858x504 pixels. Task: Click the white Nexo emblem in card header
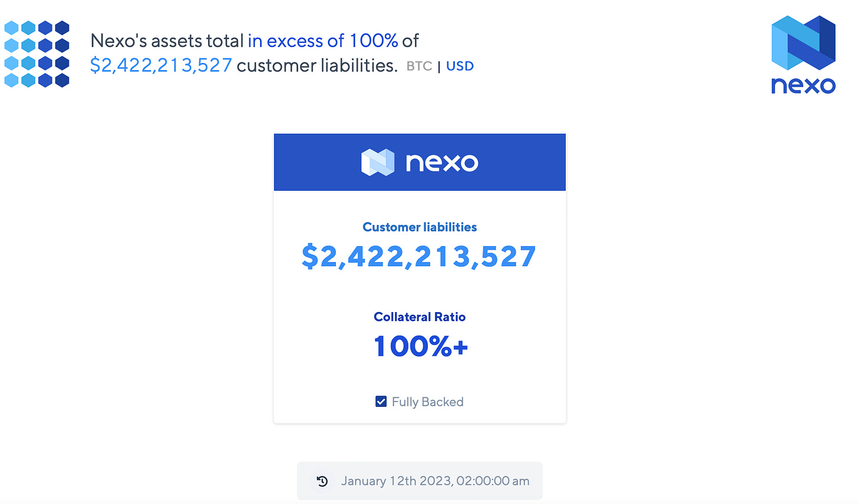(x=377, y=163)
